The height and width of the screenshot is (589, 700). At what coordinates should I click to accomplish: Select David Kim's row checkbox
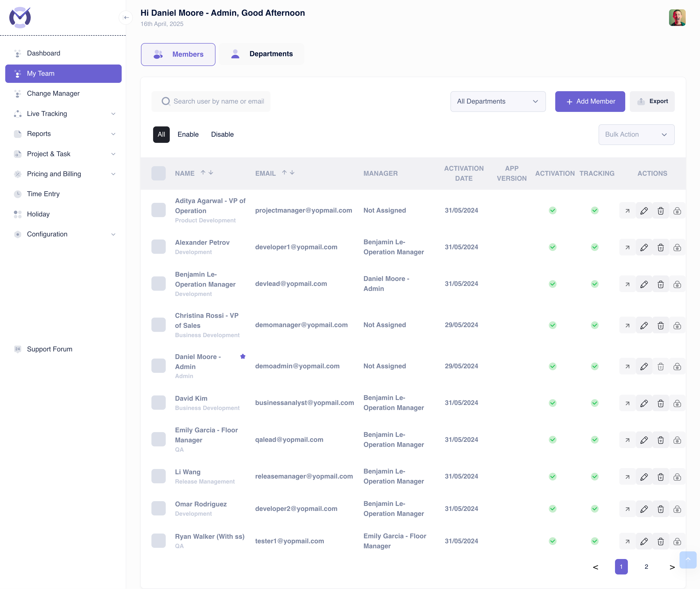(x=158, y=403)
